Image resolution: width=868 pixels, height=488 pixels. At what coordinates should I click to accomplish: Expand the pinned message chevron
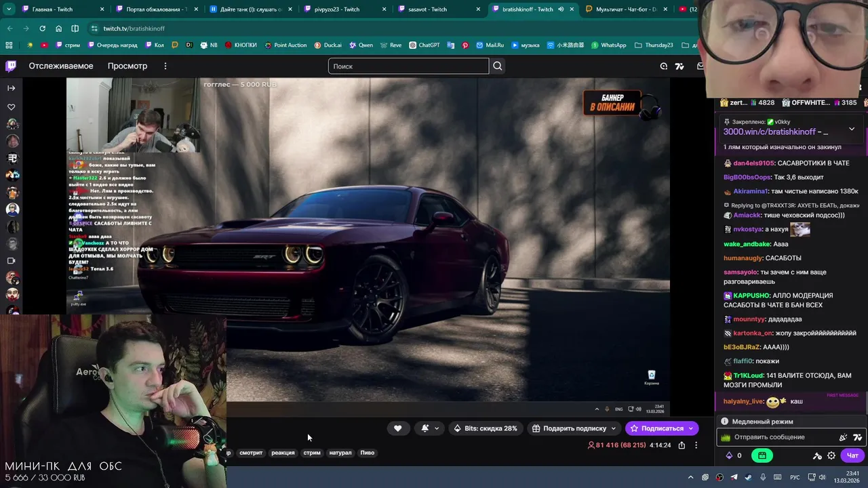click(x=852, y=129)
